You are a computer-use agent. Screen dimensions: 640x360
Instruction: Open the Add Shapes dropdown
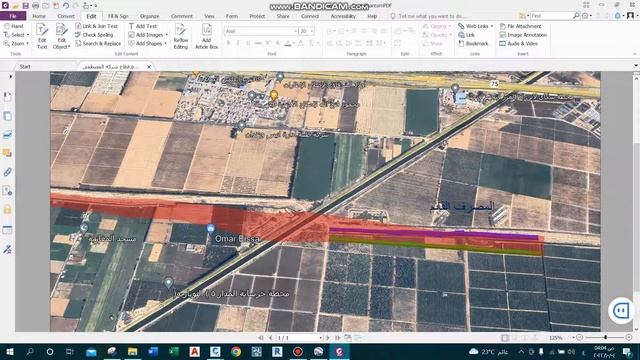click(x=165, y=44)
